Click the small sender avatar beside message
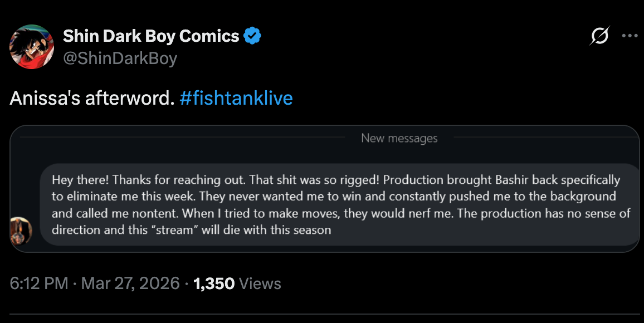 [21, 231]
